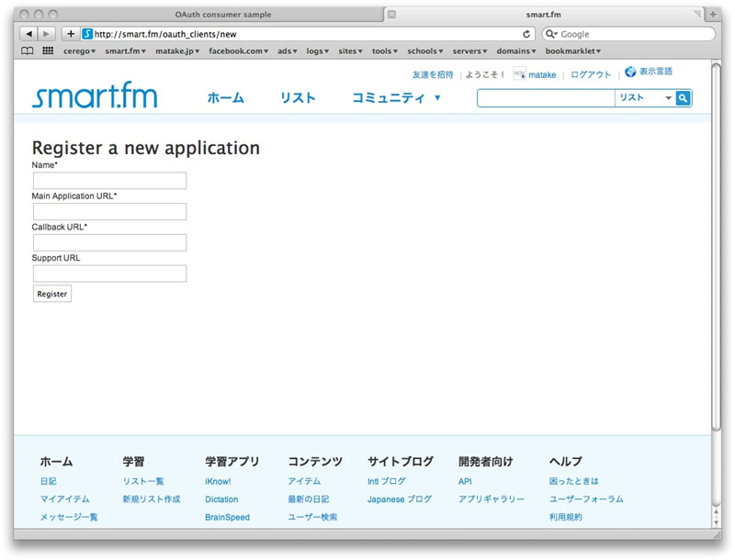This screenshot has width=735, height=560.
Task: Open footer link Intl ブログ
Action: (x=386, y=481)
